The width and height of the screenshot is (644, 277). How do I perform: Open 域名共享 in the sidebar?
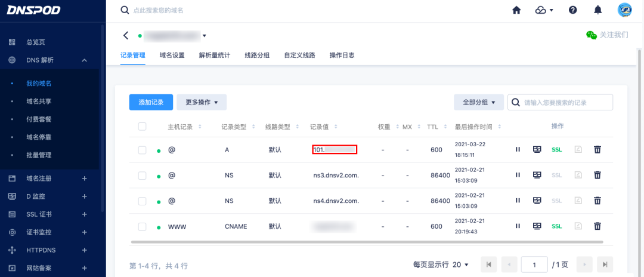(x=39, y=101)
